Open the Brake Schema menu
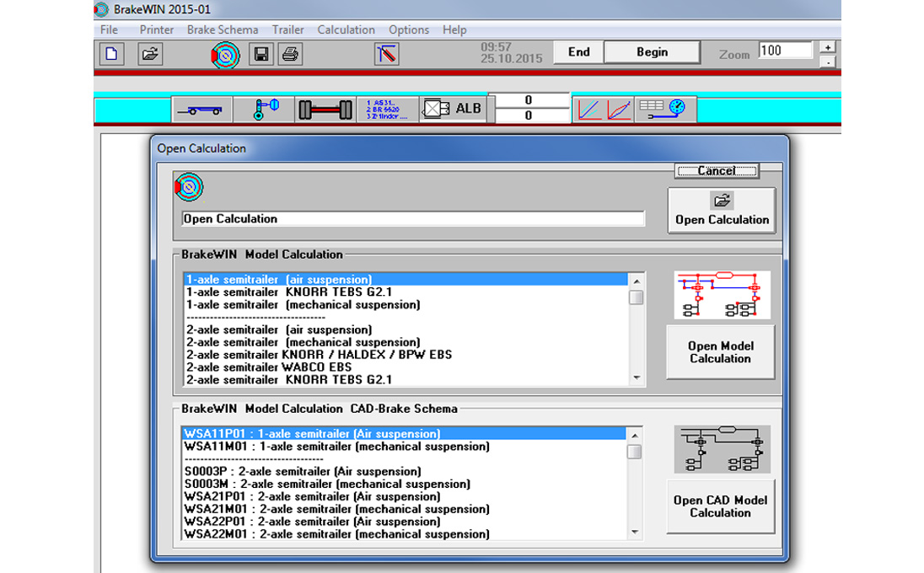 [223, 30]
